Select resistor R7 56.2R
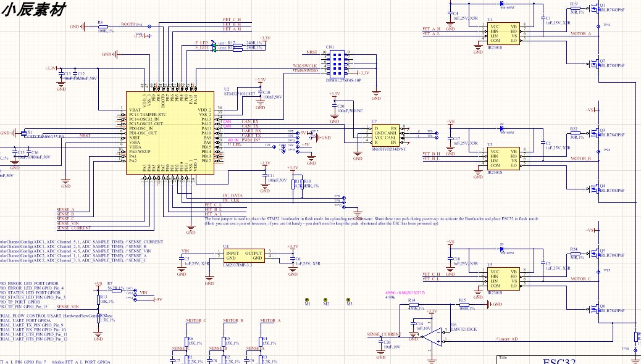 pyautogui.click(x=117, y=291)
